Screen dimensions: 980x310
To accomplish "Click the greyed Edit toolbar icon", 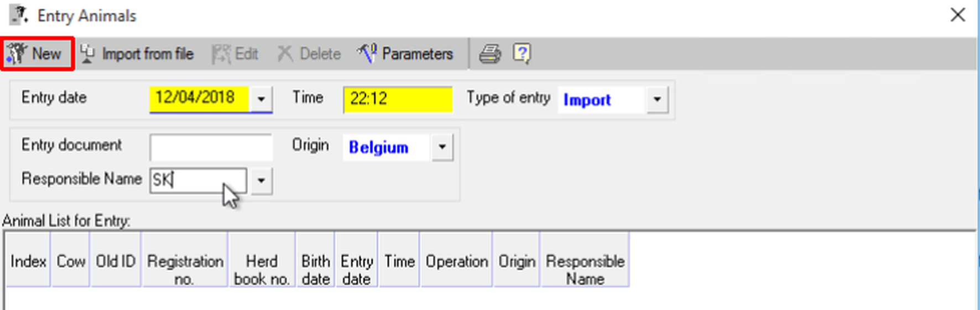I will (x=221, y=54).
